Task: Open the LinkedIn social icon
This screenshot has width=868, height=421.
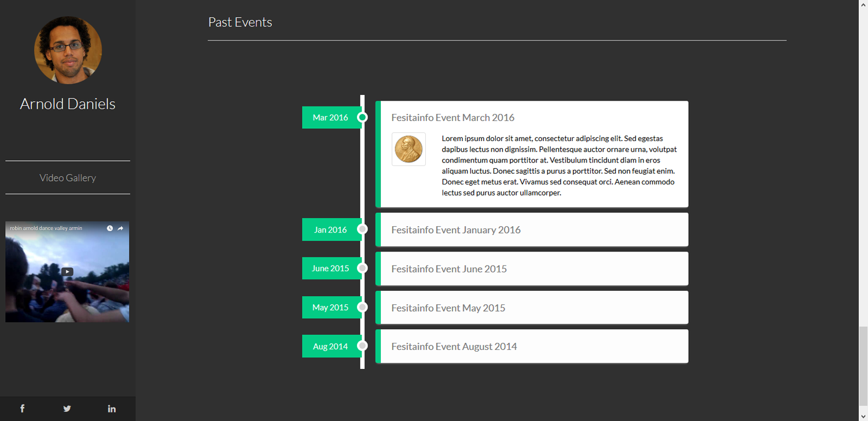Action: (x=112, y=408)
